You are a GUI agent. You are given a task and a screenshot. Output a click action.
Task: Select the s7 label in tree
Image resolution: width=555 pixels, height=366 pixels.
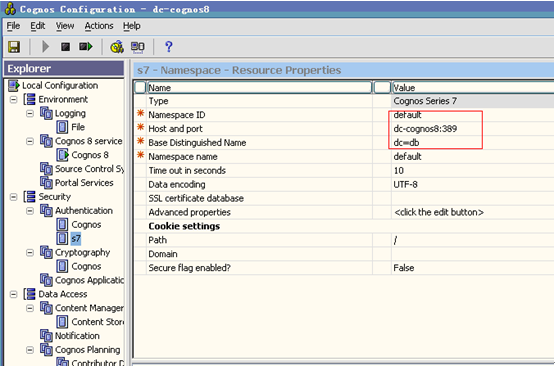click(76, 238)
